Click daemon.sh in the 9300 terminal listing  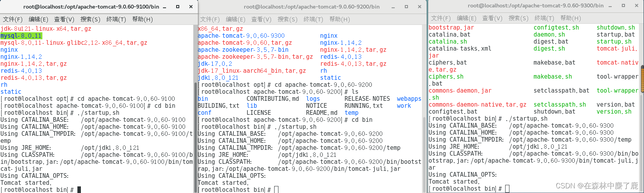[x=549, y=35]
